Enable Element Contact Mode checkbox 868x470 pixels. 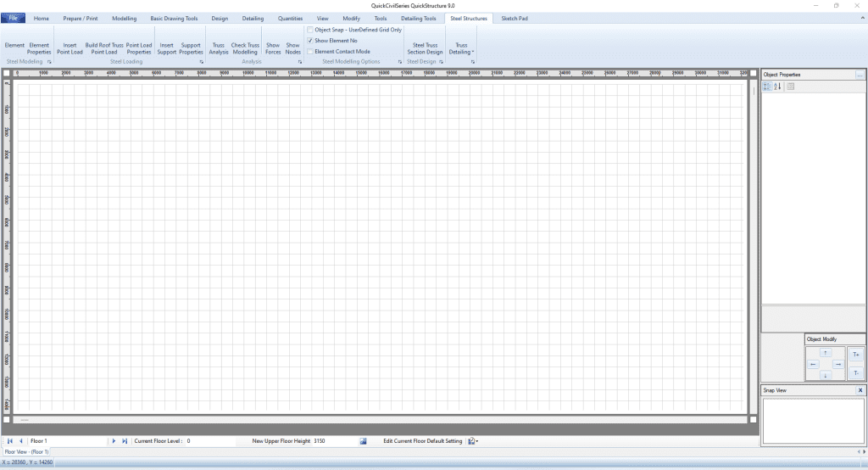(310, 51)
